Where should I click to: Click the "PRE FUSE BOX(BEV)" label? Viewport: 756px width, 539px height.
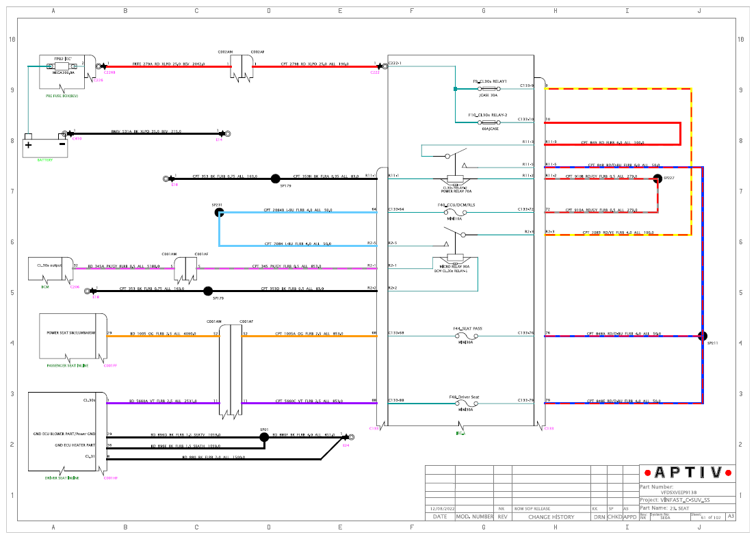[62, 96]
